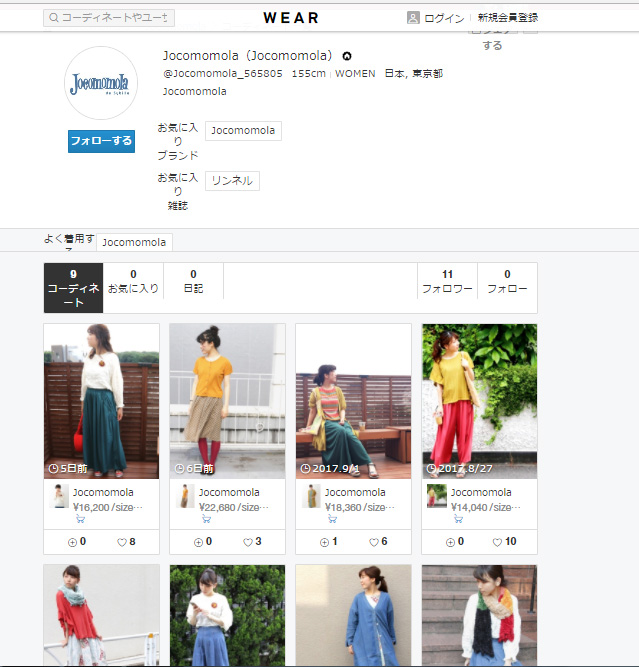Open coordinate photo with white top and denim skirt

pyautogui.click(x=227, y=615)
